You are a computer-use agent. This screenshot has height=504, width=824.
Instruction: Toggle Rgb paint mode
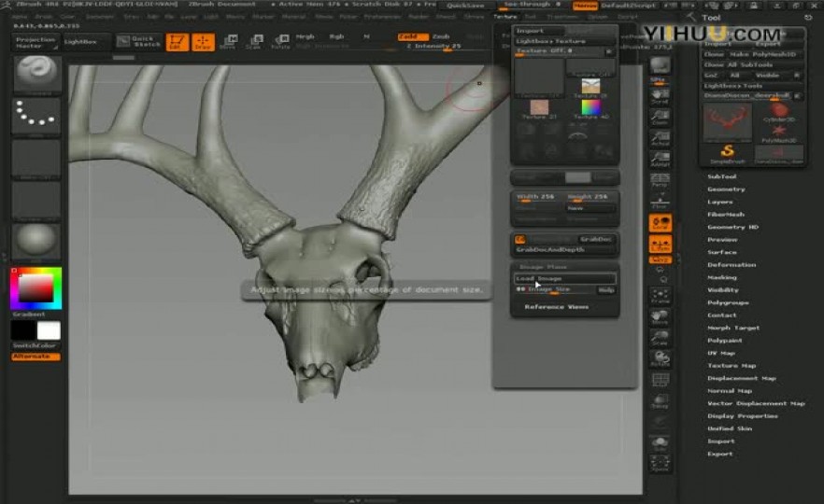click(x=336, y=36)
